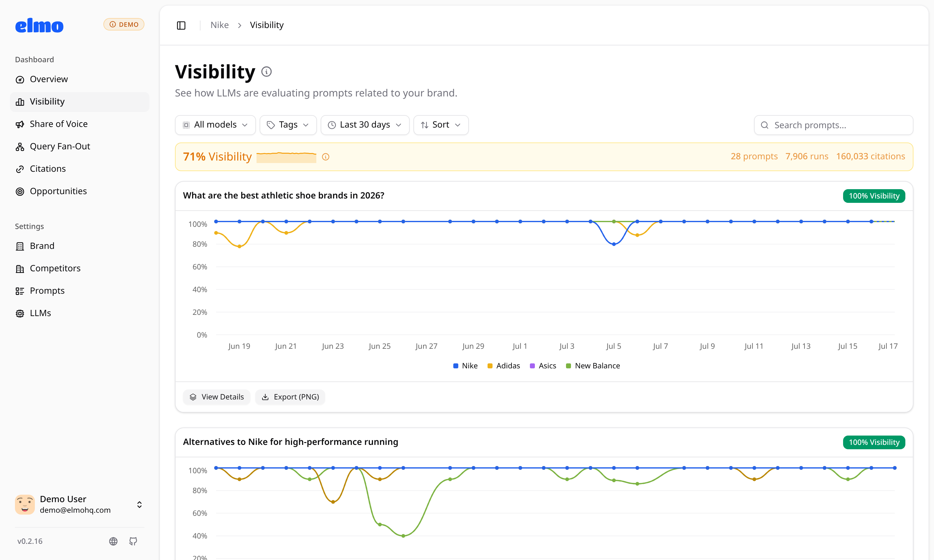Click View Details button
Image resolution: width=934 pixels, height=560 pixels.
(217, 397)
